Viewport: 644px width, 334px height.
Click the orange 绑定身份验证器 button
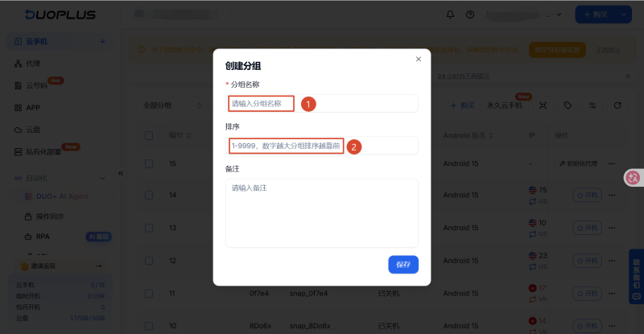[557, 50]
